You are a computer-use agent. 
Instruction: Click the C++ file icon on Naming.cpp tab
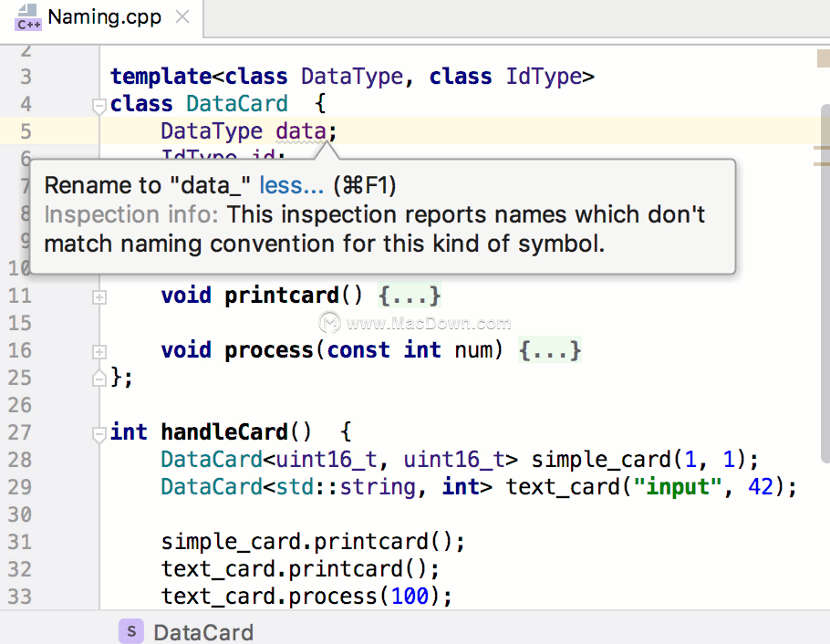coord(28,17)
